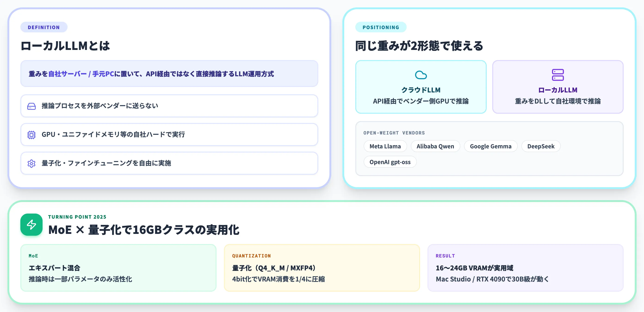Click the text 推論時は一部パラメータのみ活性化
This screenshot has height=312, width=644.
point(80,279)
